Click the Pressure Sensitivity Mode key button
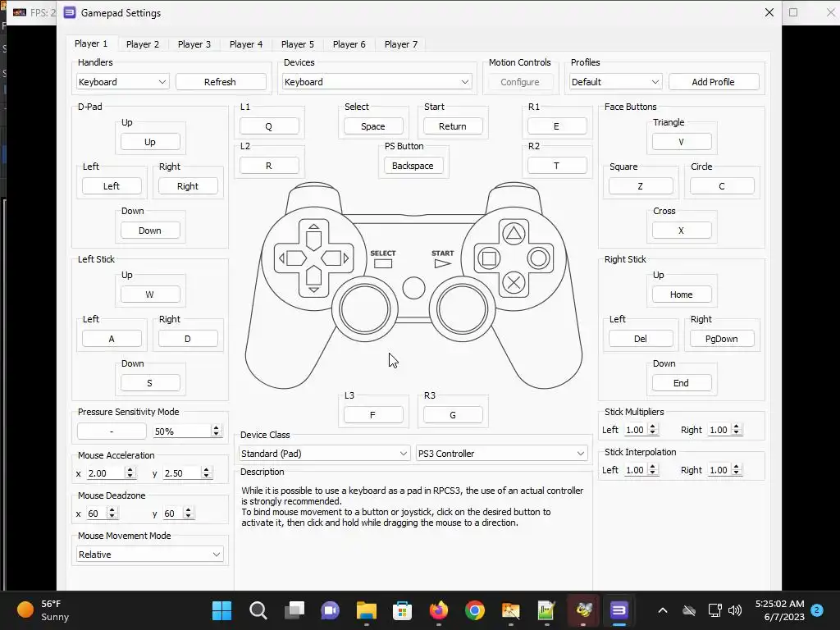 pos(112,431)
